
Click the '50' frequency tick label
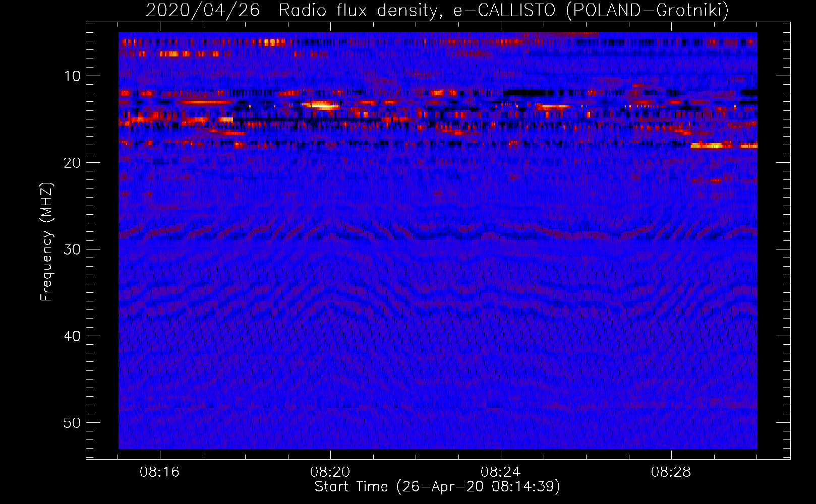pyautogui.click(x=73, y=423)
